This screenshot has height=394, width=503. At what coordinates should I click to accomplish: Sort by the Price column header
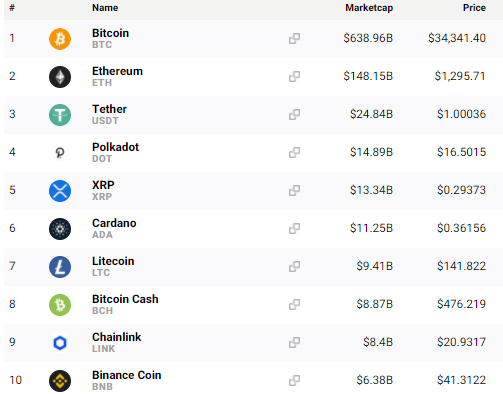tap(474, 8)
